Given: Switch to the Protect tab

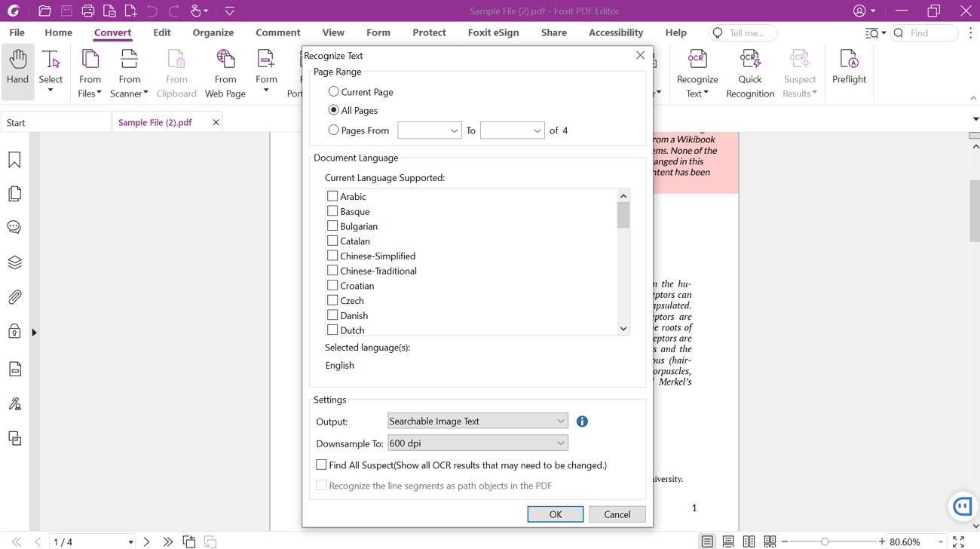Looking at the screenshot, I should 429,32.
